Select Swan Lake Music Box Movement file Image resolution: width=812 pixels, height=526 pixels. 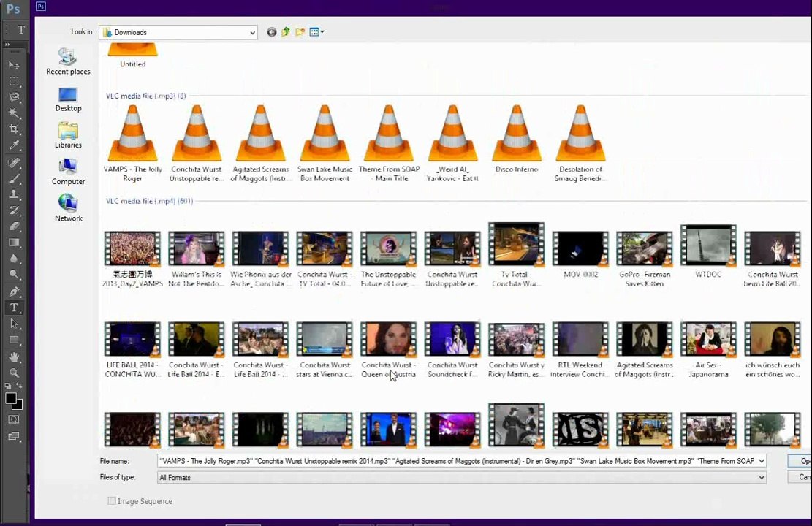[325, 143]
